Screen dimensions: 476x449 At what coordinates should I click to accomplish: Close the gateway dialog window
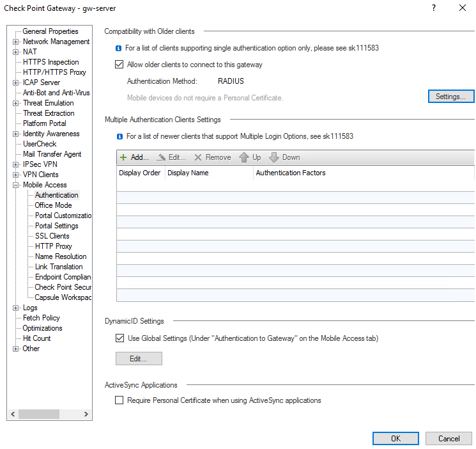tap(463, 8)
